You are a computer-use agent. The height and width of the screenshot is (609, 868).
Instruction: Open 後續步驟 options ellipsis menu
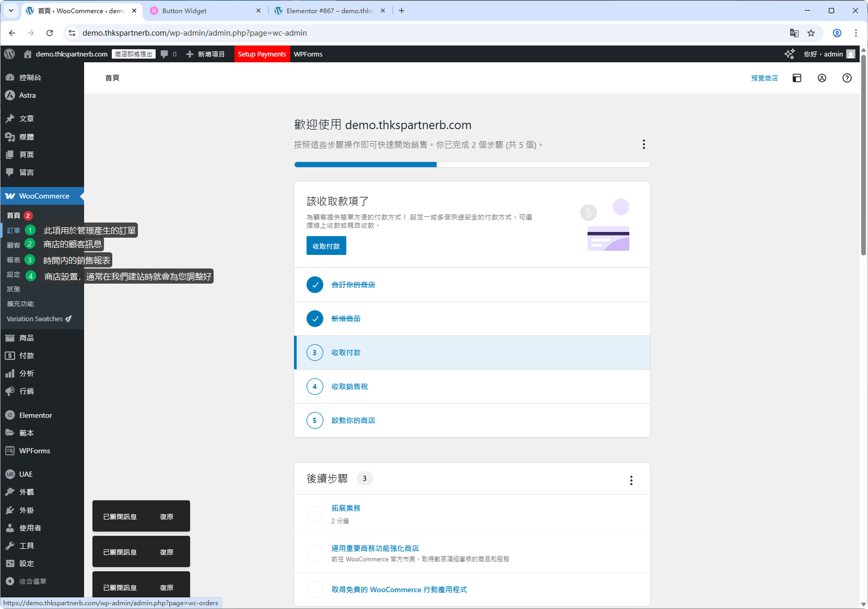631,480
